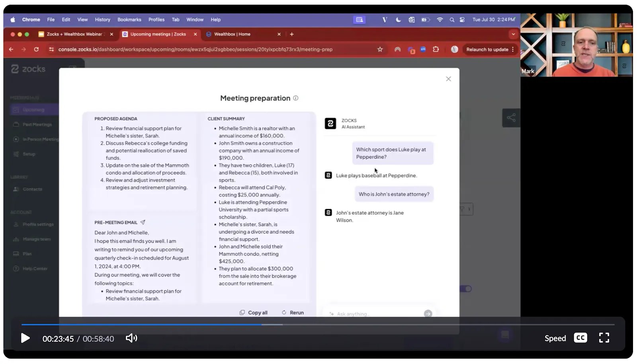Open the Chrome profile avatar
Screen dimensions: 637x364
[455, 49]
